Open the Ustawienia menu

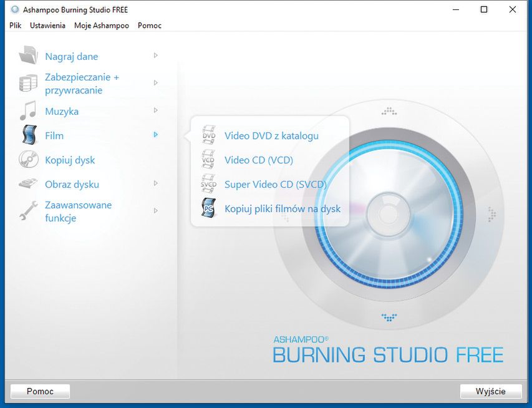pos(47,26)
